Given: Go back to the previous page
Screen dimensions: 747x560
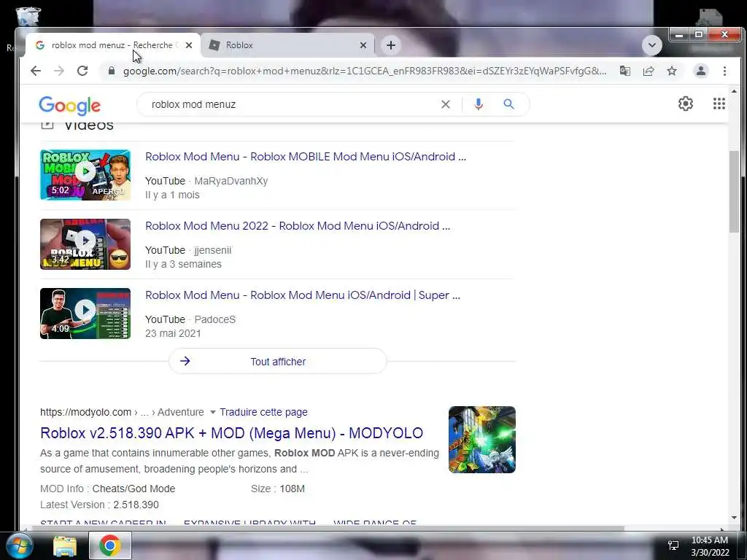Looking at the screenshot, I should [36, 71].
